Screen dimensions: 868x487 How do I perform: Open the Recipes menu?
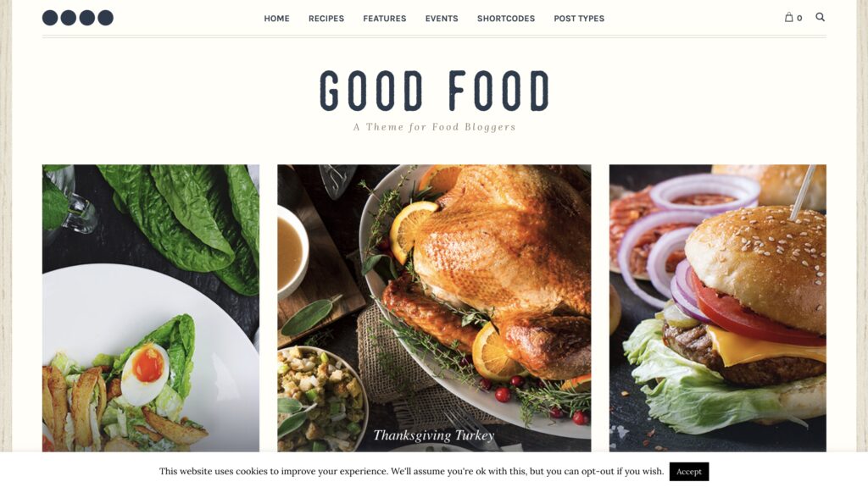[326, 19]
